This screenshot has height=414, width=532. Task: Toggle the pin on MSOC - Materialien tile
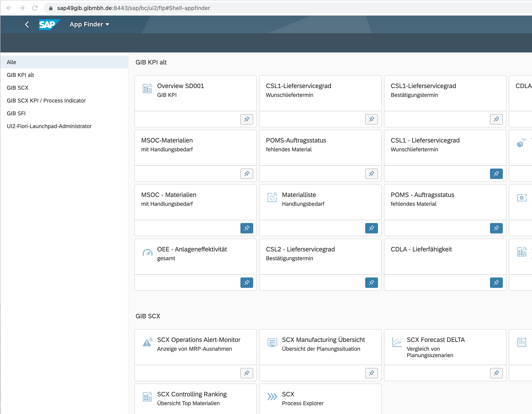(x=247, y=228)
